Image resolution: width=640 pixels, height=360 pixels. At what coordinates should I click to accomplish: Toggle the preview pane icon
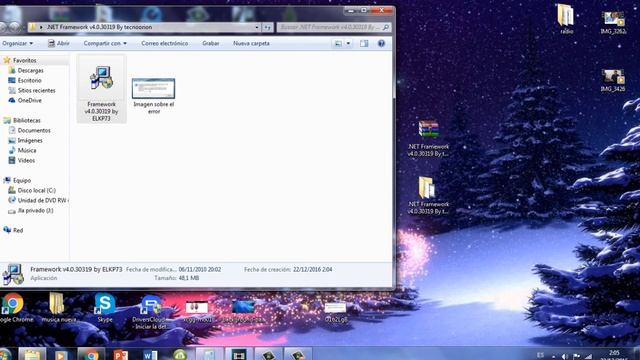364,43
